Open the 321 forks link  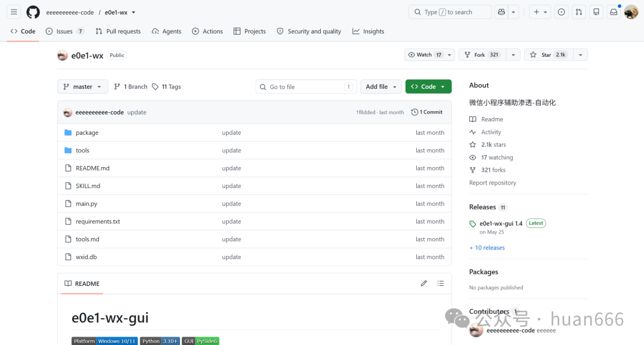pos(488,170)
